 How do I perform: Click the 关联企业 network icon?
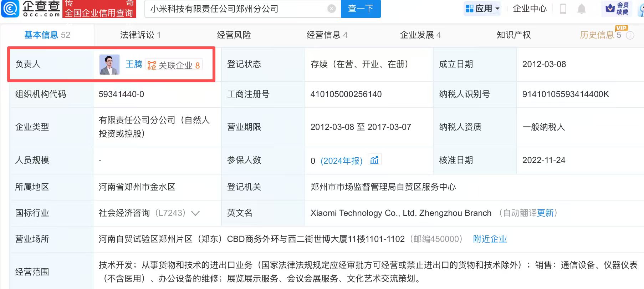click(x=152, y=65)
